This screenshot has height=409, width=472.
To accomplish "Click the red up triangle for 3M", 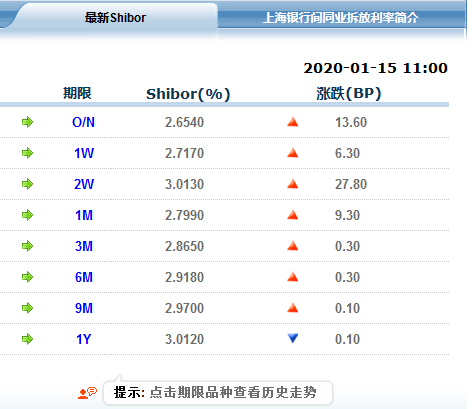I will (x=293, y=246).
